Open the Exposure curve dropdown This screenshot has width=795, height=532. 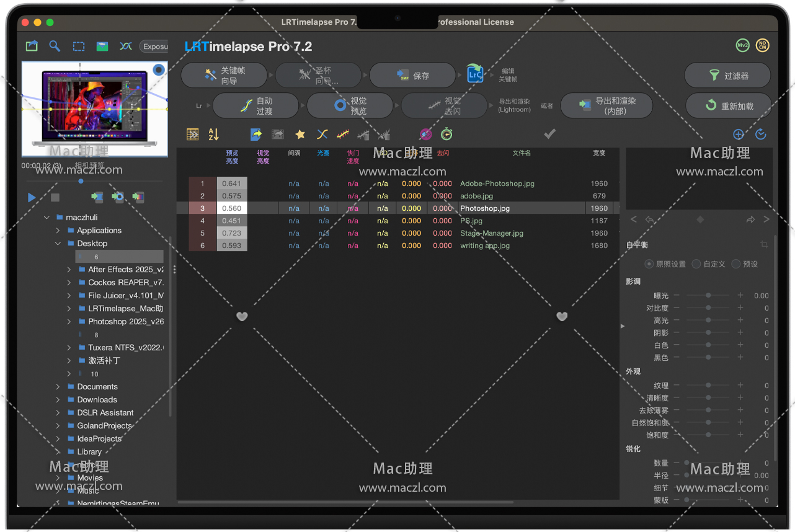(154, 47)
